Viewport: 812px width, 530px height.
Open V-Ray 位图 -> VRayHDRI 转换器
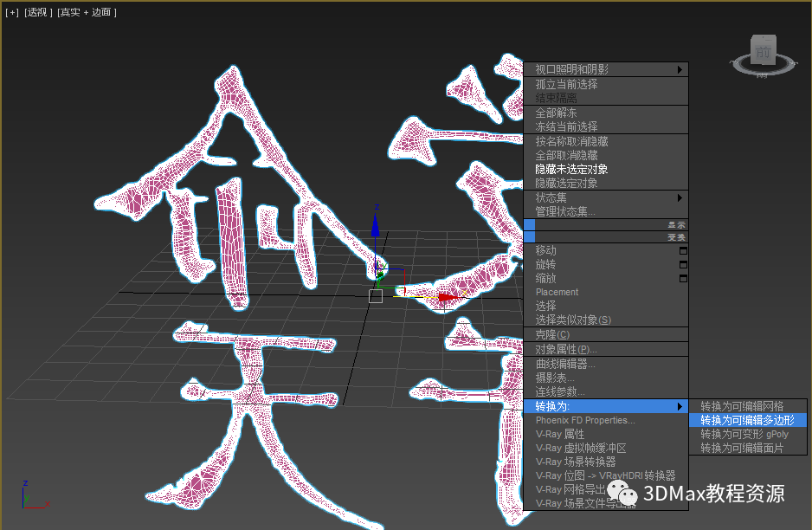pos(605,475)
